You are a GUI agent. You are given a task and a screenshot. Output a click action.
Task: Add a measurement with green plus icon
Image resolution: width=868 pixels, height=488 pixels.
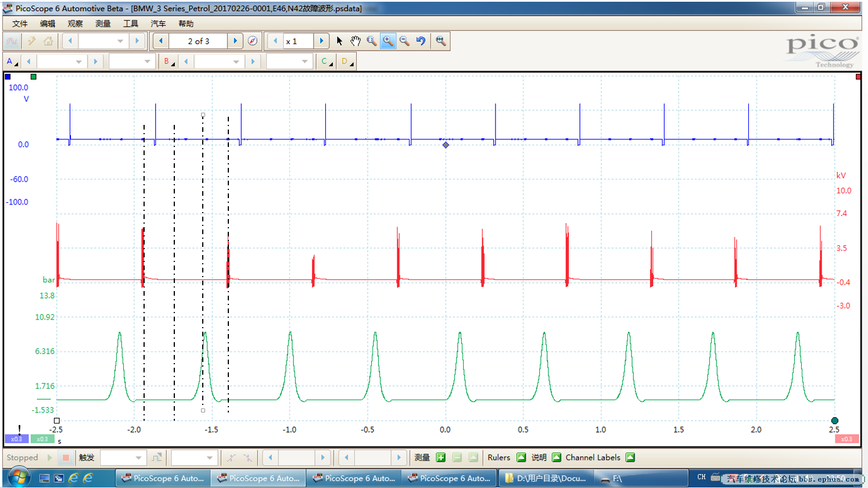point(441,458)
